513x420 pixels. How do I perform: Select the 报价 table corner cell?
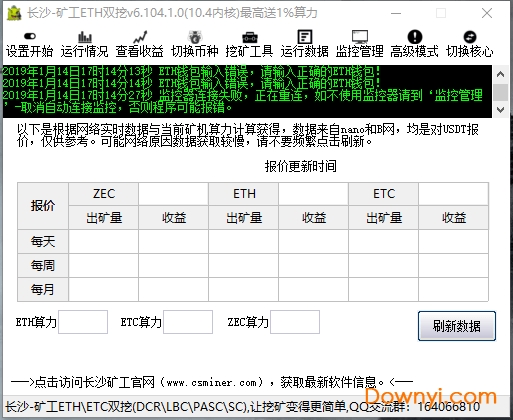43,206
